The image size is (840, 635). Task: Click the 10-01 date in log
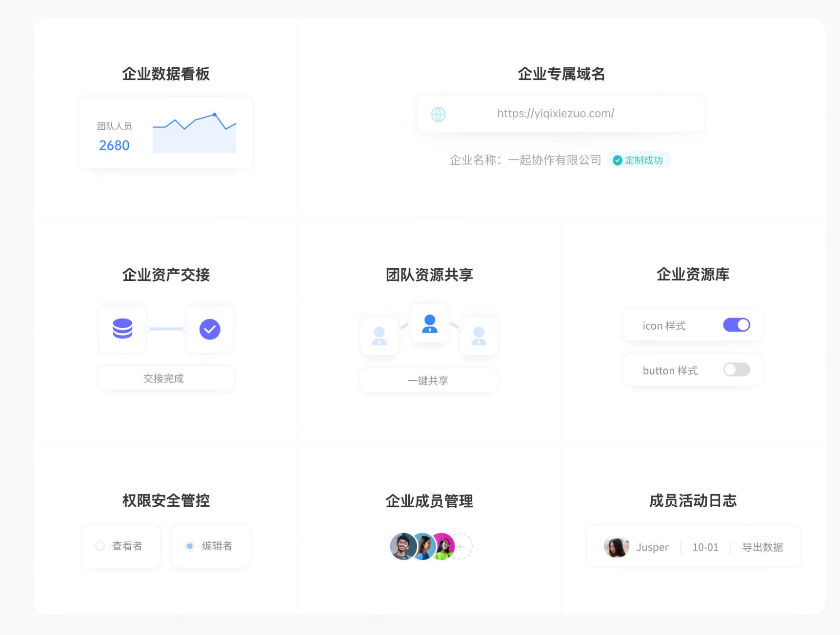tap(705, 547)
